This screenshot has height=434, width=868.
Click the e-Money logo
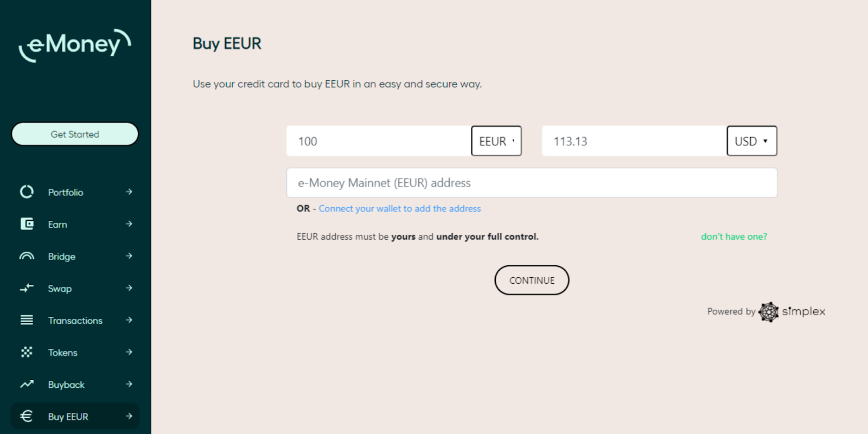[x=75, y=45]
